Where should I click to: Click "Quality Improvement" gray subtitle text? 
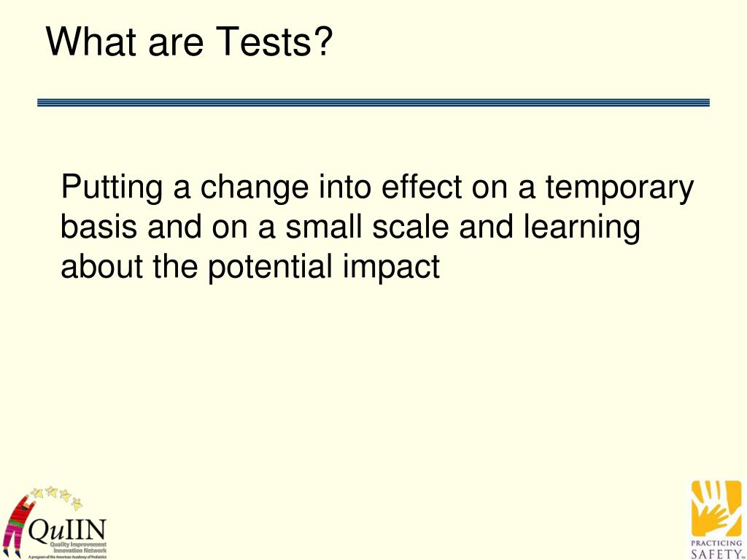(x=78, y=544)
